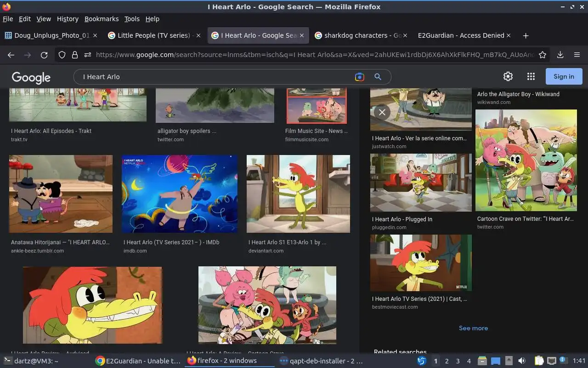Open the removable media eject icon in tray

[x=509, y=361]
